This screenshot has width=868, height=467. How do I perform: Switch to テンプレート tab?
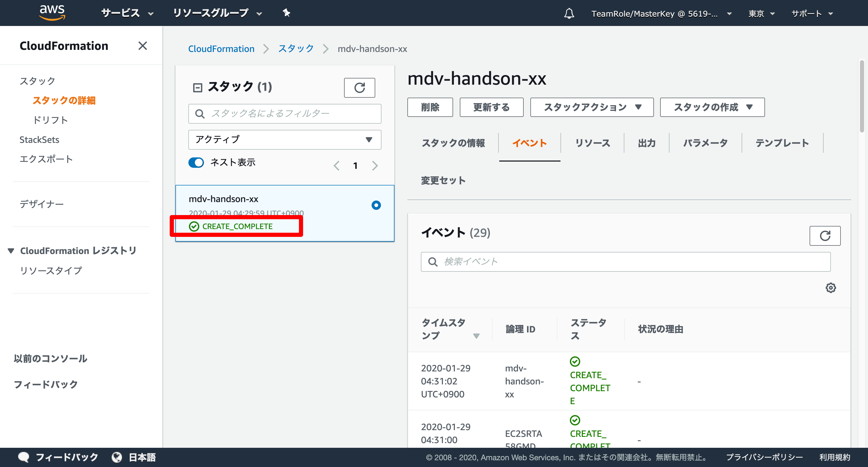tap(782, 143)
